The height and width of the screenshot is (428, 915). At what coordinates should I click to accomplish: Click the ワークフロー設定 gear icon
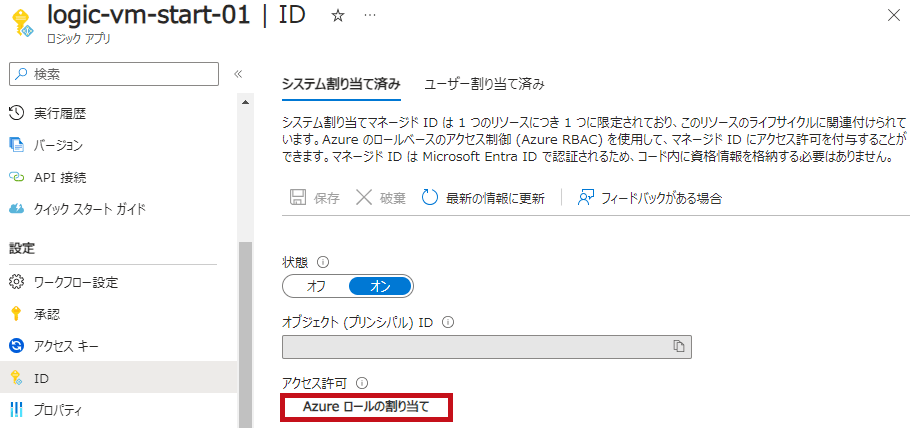[x=17, y=283]
